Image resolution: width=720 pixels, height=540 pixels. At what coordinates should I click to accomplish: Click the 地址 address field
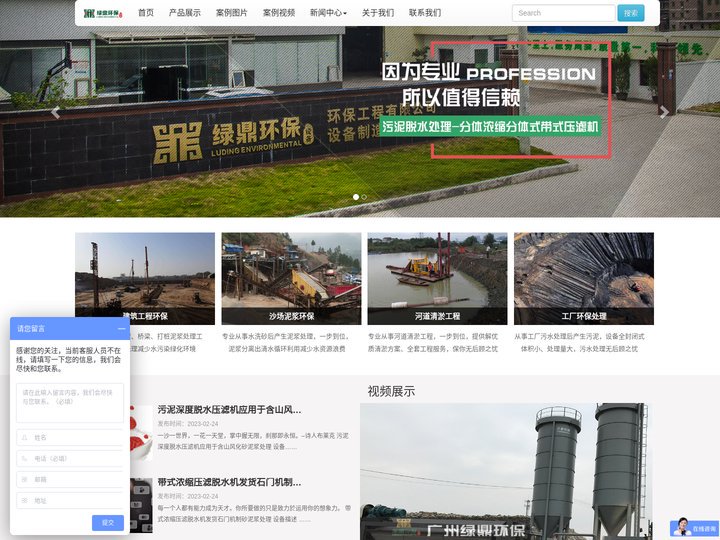pyautogui.click(x=70, y=501)
